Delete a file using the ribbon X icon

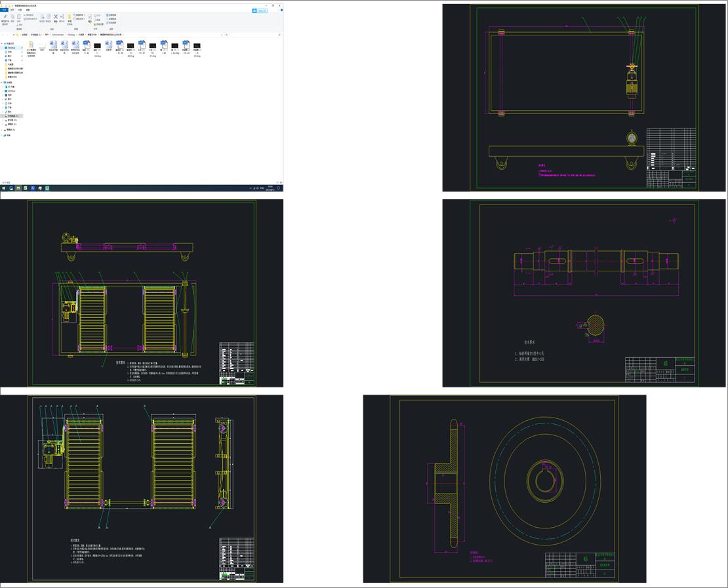coord(56,17)
